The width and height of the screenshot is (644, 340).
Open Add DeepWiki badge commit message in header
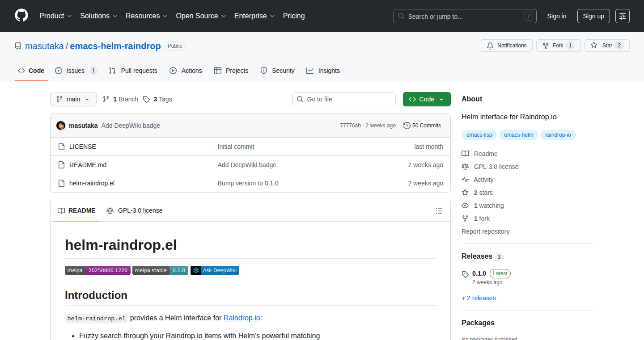[x=131, y=126]
